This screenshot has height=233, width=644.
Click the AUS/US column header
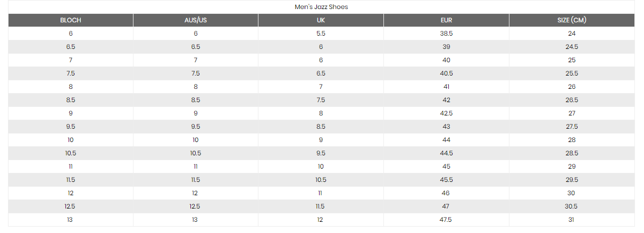tap(196, 20)
